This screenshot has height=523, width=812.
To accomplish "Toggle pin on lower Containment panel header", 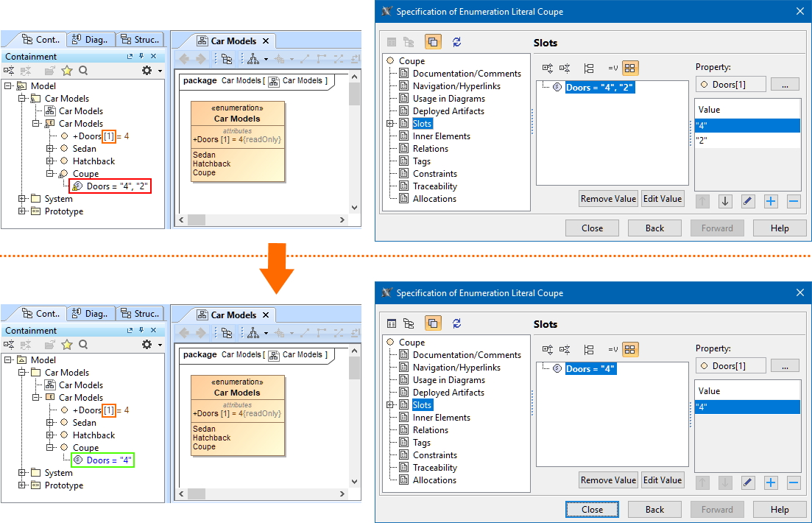I will (141, 330).
